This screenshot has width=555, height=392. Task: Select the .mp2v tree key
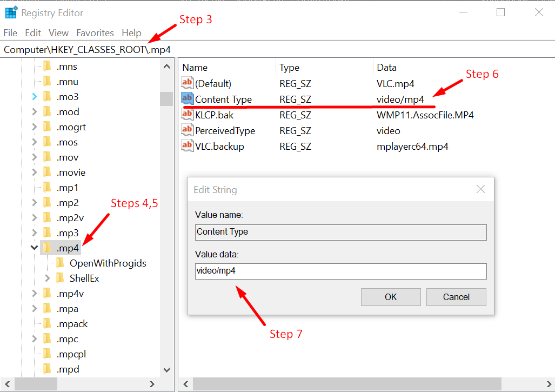[x=70, y=218]
